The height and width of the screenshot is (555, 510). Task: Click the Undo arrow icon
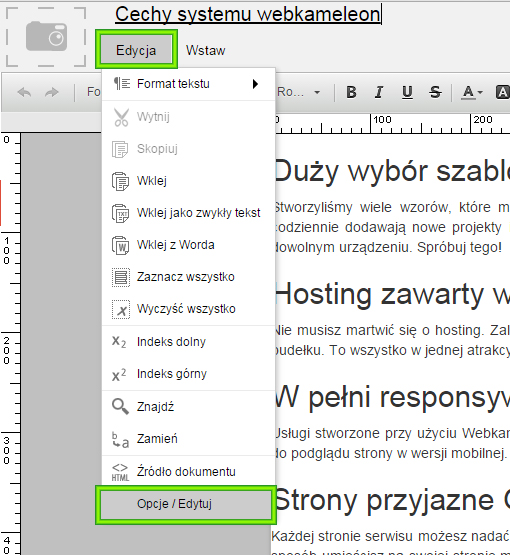pyautogui.click(x=24, y=92)
